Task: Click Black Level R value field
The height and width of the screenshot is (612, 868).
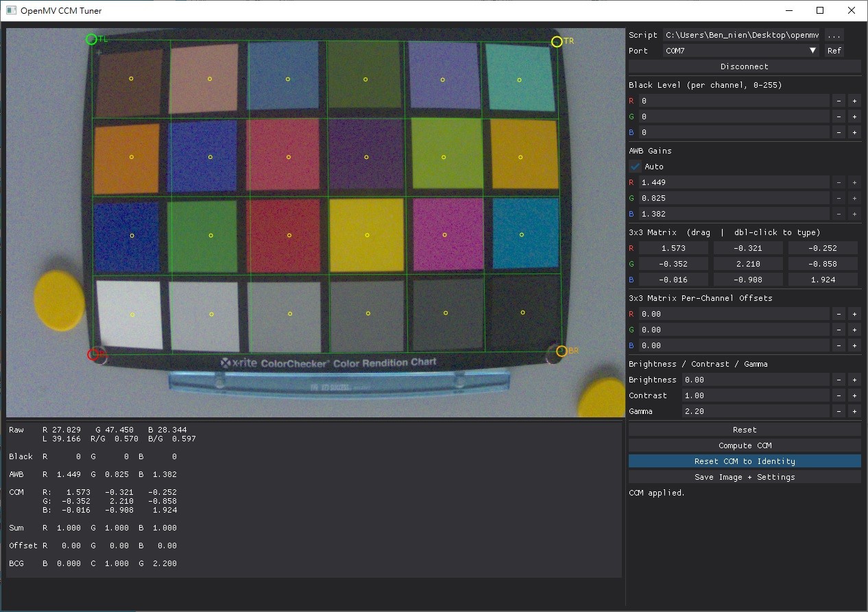Action: 734,101
